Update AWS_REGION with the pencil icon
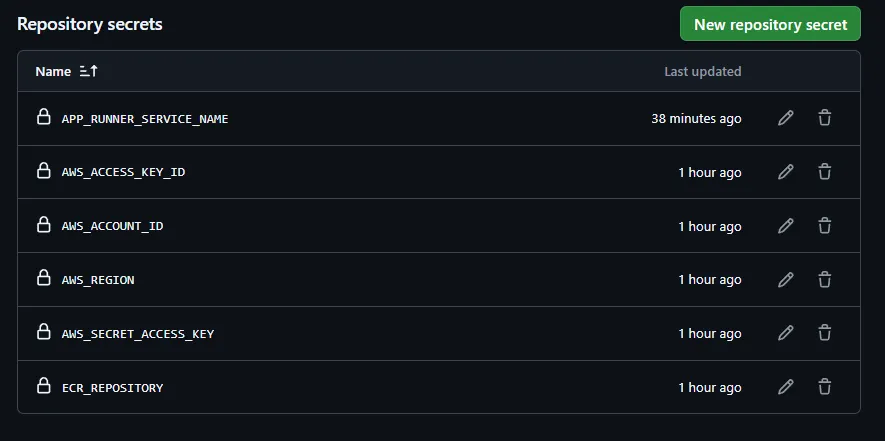The width and height of the screenshot is (885, 441). (786, 279)
